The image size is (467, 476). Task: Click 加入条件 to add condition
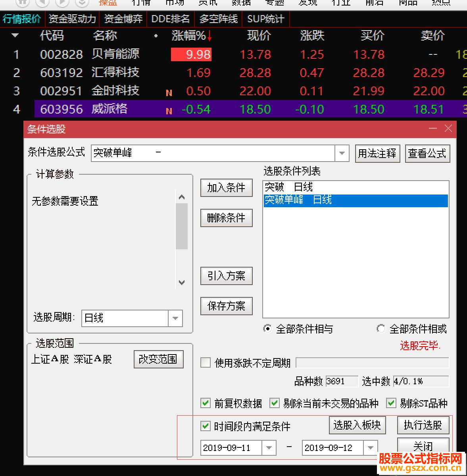tap(227, 188)
